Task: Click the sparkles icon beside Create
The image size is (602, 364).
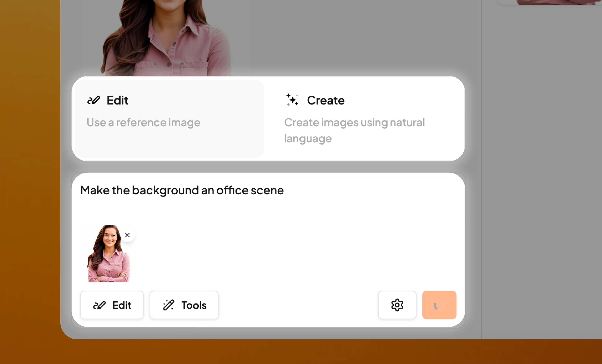Action: click(x=292, y=100)
